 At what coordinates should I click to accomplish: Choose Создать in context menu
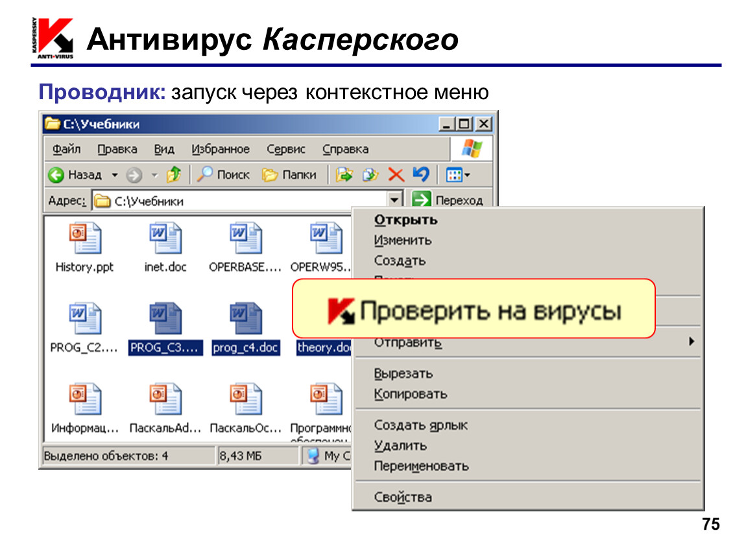click(400, 261)
